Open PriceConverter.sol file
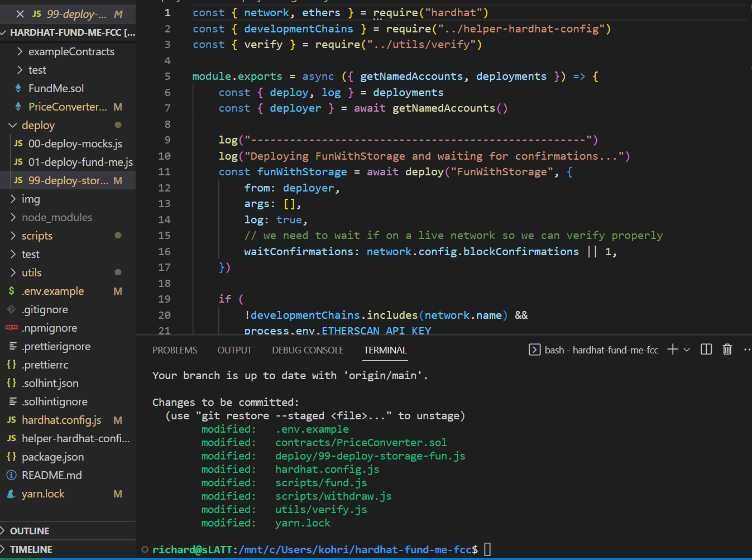 (68, 107)
